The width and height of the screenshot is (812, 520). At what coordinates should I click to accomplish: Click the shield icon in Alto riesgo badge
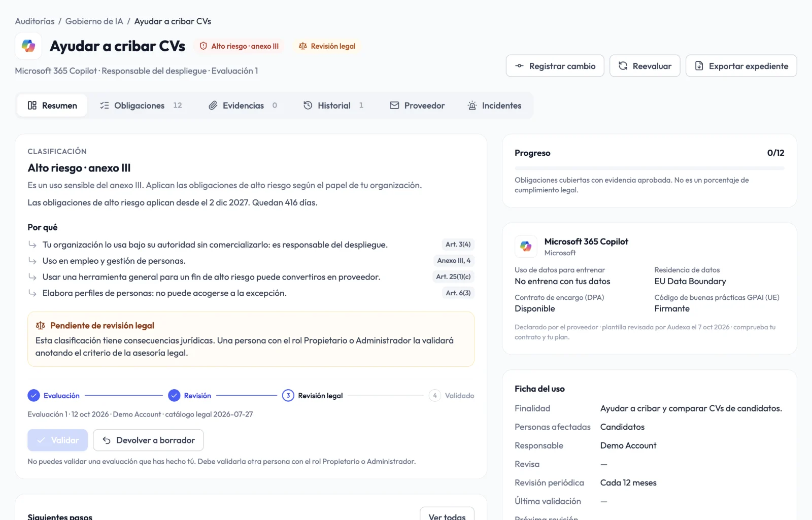(x=203, y=46)
